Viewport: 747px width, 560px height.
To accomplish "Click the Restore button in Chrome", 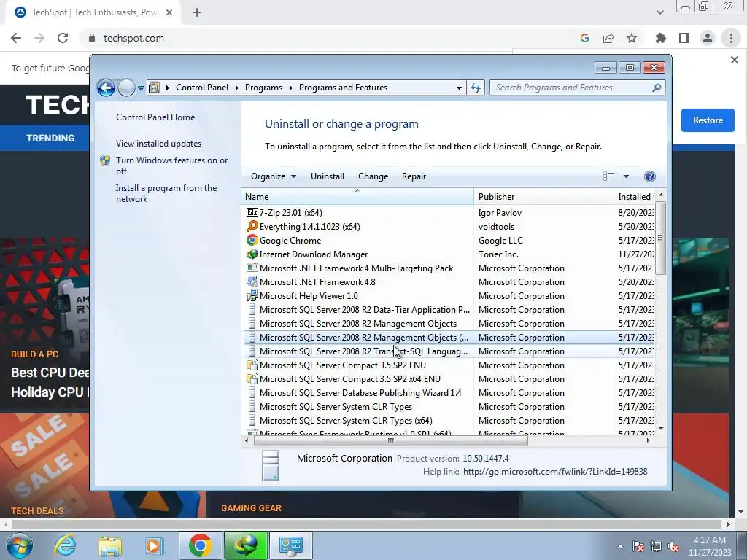I will coord(708,120).
